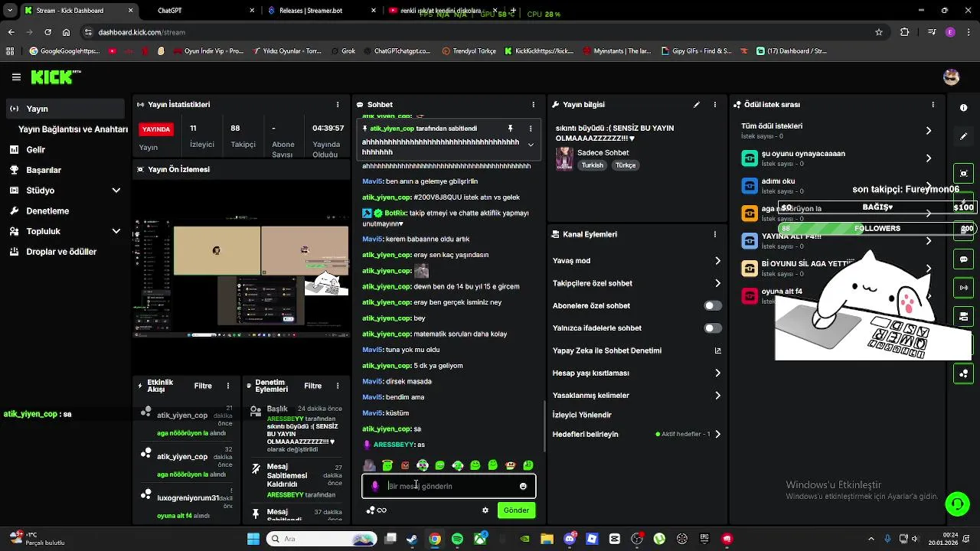This screenshot has height=551, width=980.
Task: Click the pencil icon in right sidebar
Action: point(964,136)
